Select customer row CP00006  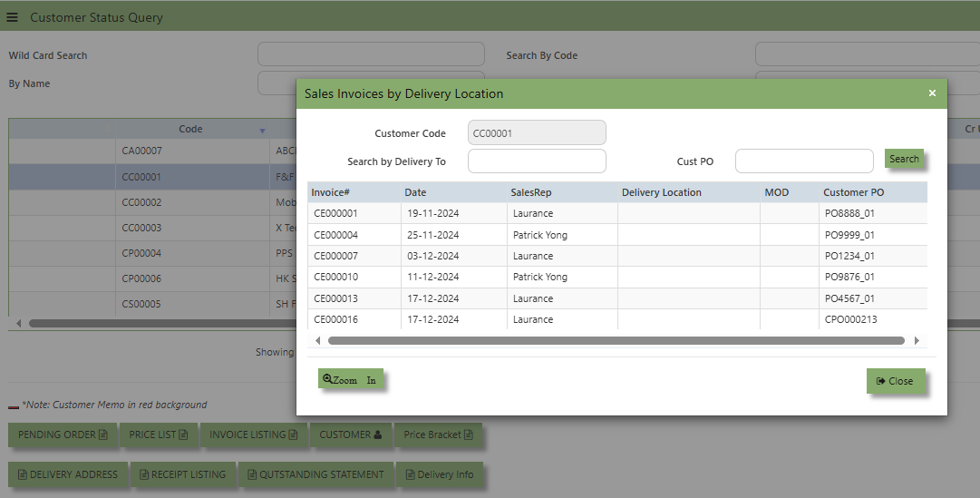[x=152, y=278]
